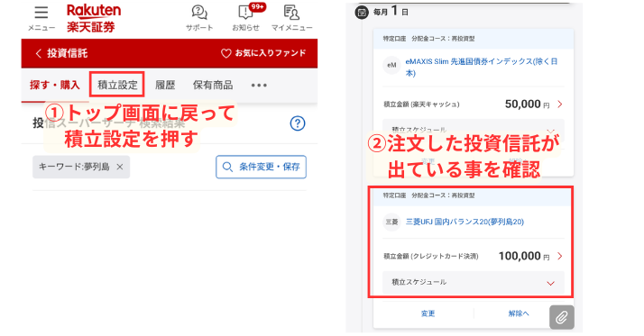644x336 pixels.
Task: Click the 条件変更・保存 button
Action: tap(262, 167)
